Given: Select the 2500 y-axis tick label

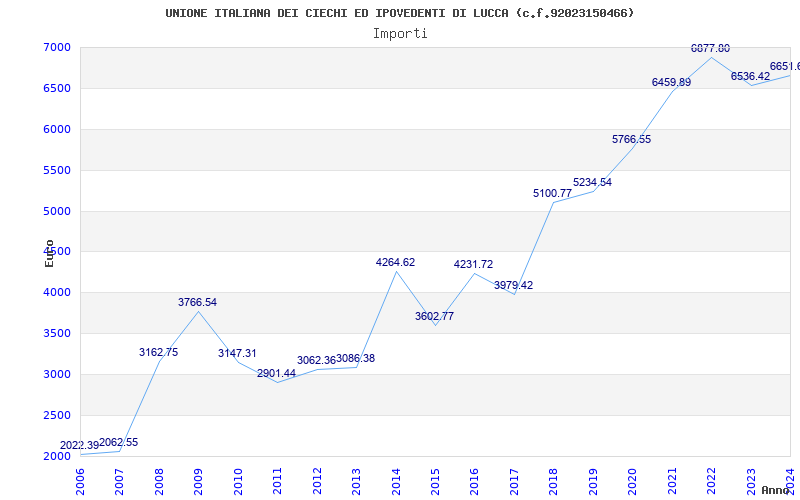Looking at the screenshot, I should pyautogui.click(x=57, y=415).
